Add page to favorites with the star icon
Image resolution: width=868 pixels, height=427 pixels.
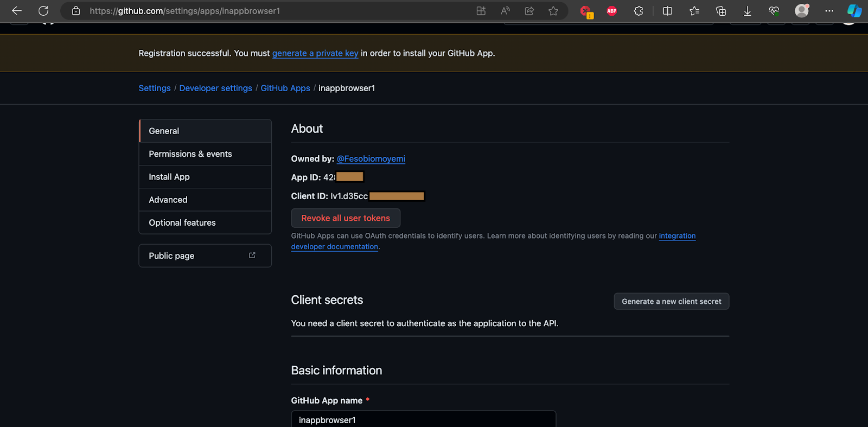pyautogui.click(x=553, y=11)
